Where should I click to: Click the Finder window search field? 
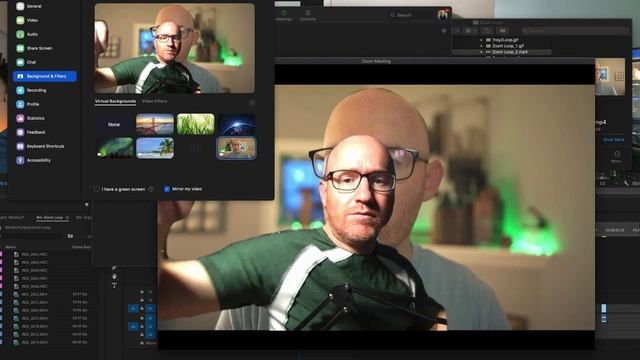tap(575, 31)
